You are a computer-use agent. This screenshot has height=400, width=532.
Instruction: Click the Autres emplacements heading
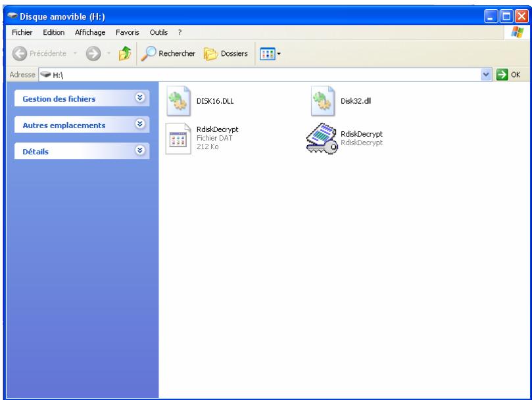[64, 125]
